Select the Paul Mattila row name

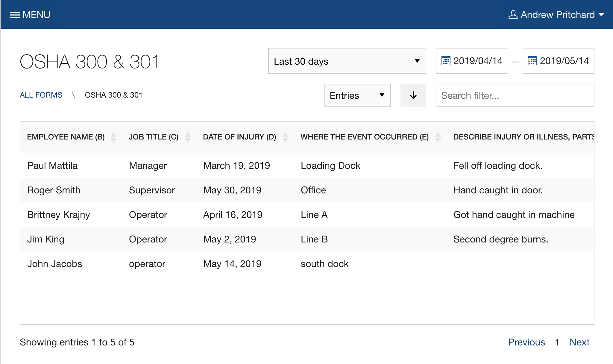click(52, 166)
